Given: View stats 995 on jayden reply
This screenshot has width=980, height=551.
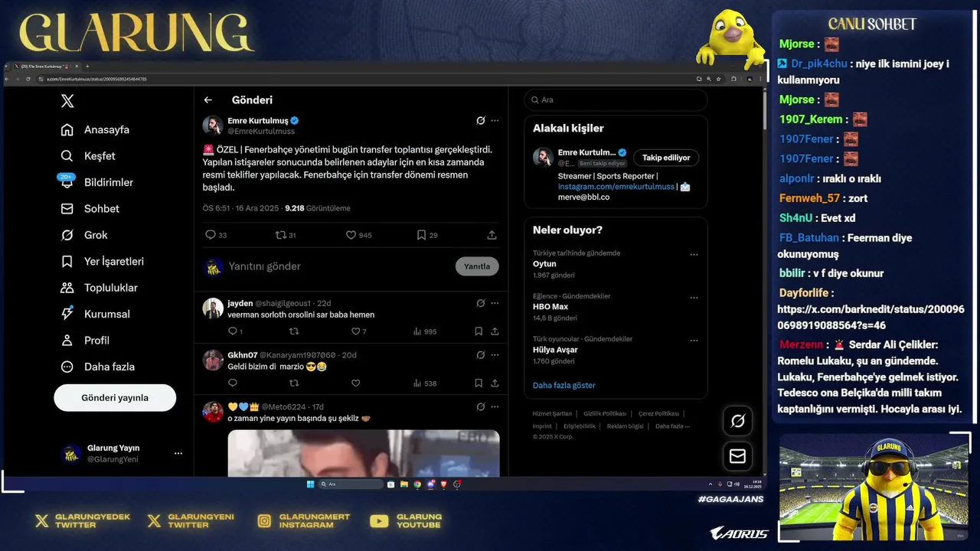Looking at the screenshot, I should coord(425,331).
